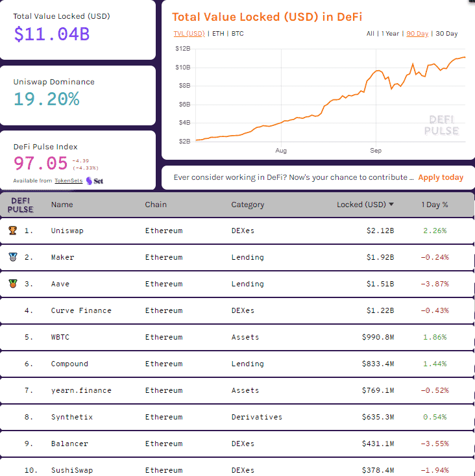Click the DeFi Pulse logo in table header
The width and height of the screenshot is (475, 476).
[x=21, y=205]
